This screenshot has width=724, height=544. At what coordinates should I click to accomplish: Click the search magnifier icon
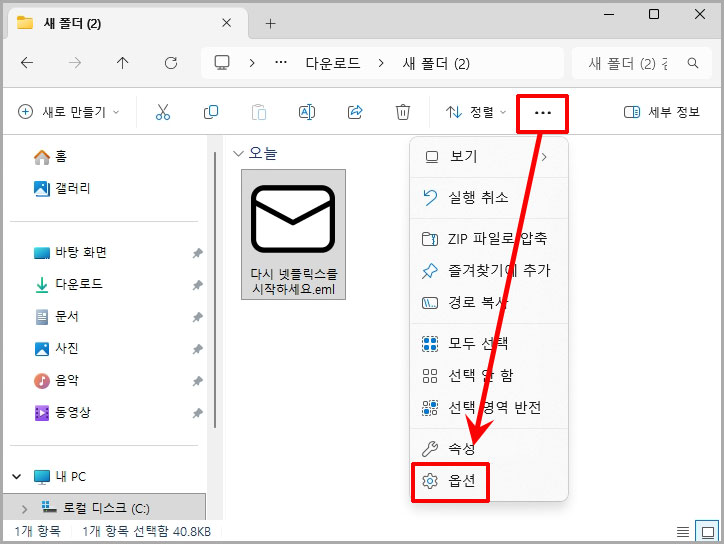point(693,63)
